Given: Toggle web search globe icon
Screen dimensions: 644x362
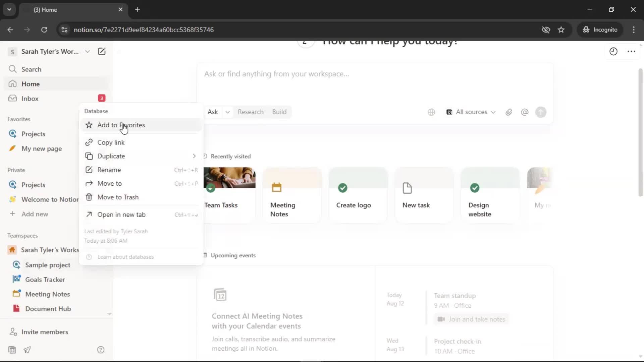Looking at the screenshot, I should coord(431,112).
